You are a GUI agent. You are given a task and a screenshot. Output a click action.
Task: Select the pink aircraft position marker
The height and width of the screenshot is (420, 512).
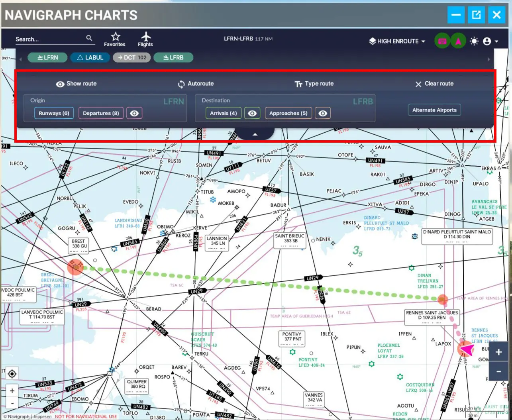click(466, 350)
